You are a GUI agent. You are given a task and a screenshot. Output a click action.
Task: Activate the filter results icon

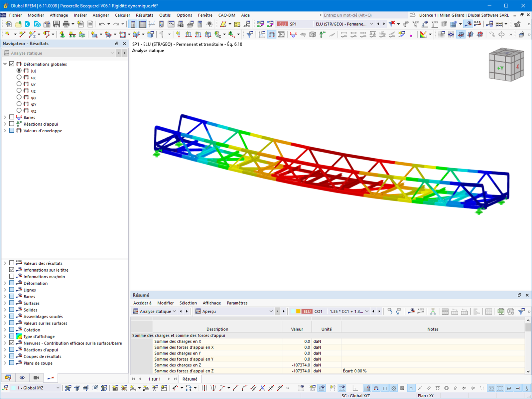click(x=250, y=34)
